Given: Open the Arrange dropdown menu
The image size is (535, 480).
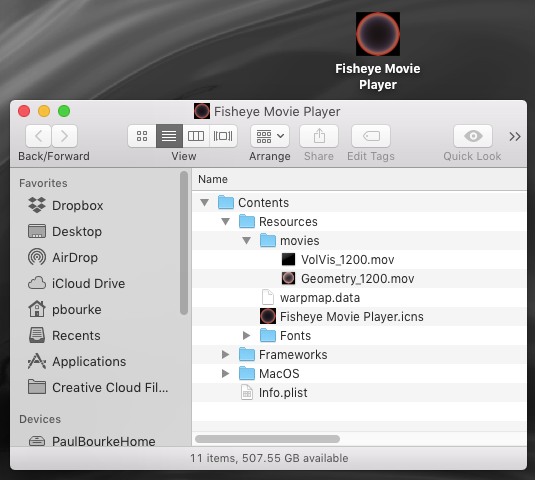Looking at the screenshot, I should (270, 136).
